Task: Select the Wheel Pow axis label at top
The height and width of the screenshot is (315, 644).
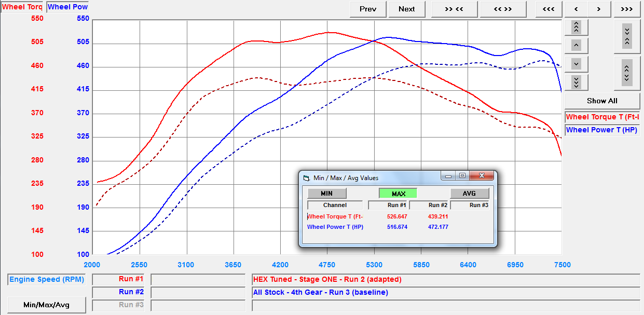Action: tap(67, 7)
